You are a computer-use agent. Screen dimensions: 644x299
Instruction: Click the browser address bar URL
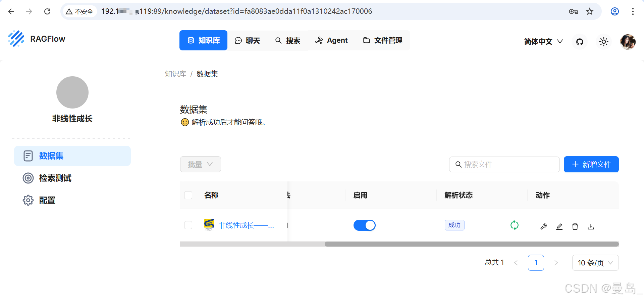pyautogui.click(x=236, y=11)
